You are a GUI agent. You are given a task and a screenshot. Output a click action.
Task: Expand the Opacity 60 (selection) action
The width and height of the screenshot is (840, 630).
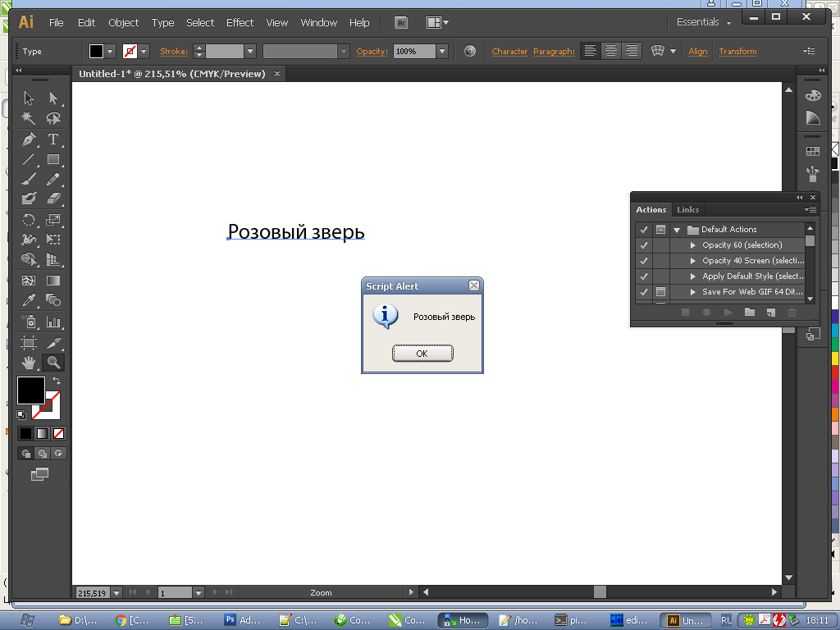(x=692, y=245)
